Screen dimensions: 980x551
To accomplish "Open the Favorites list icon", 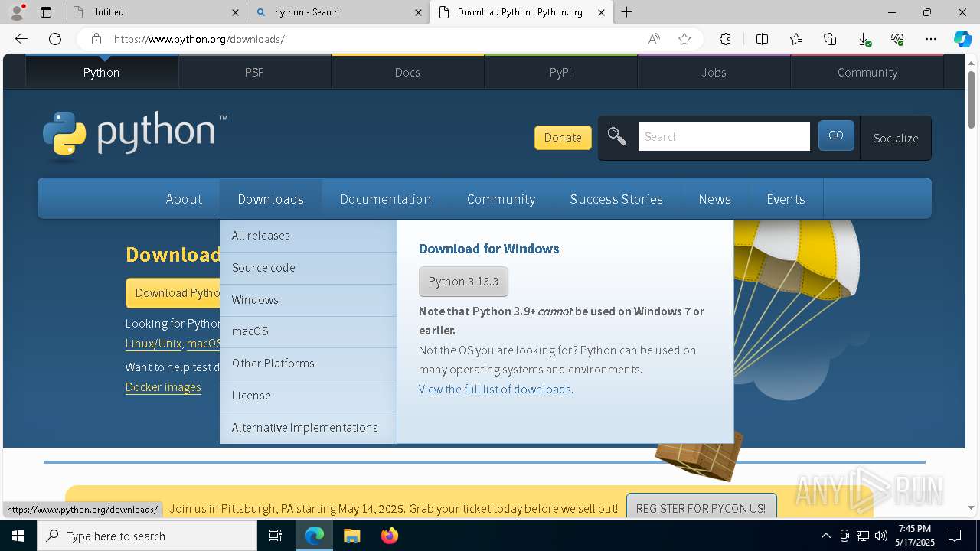I will (796, 39).
